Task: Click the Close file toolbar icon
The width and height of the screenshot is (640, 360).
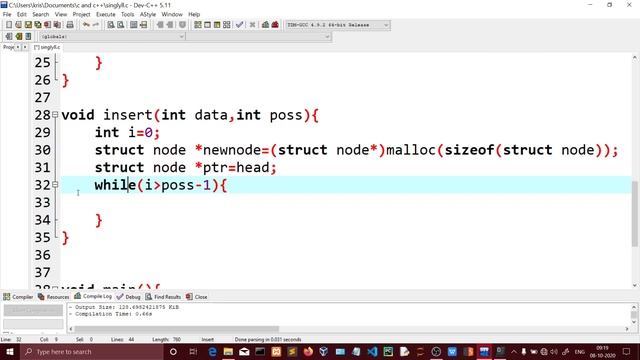Action: click(47, 25)
